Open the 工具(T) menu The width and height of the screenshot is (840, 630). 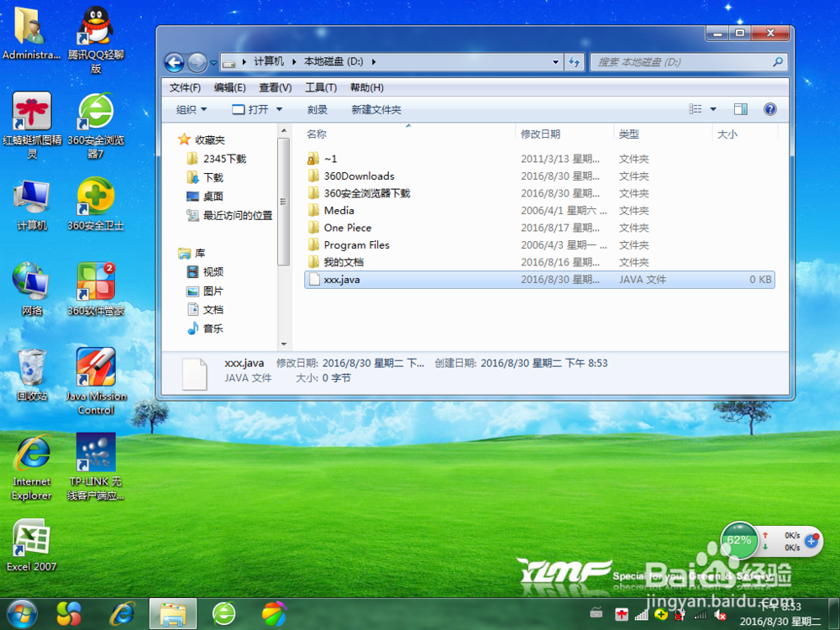click(x=321, y=87)
